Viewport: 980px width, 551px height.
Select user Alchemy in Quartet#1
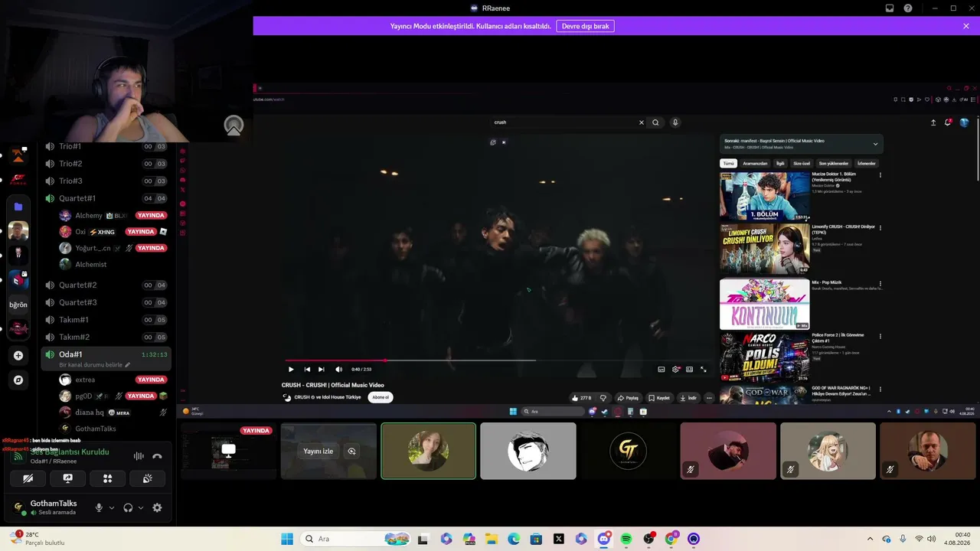click(x=113, y=216)
